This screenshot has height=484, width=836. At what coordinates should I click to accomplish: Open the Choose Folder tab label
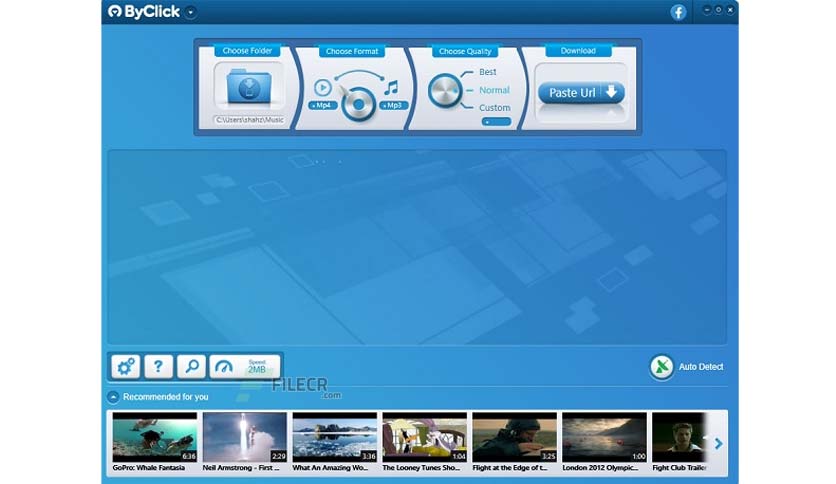point(247,51)
